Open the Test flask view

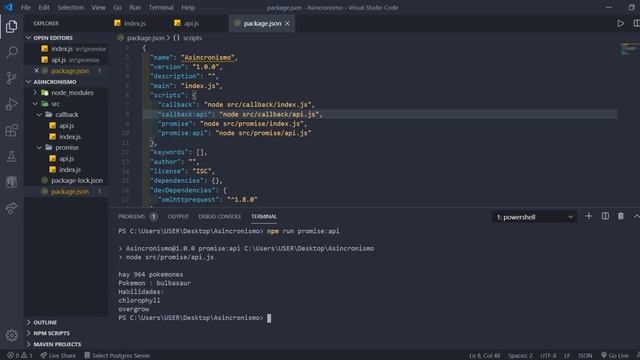click(x=12, y=156)
